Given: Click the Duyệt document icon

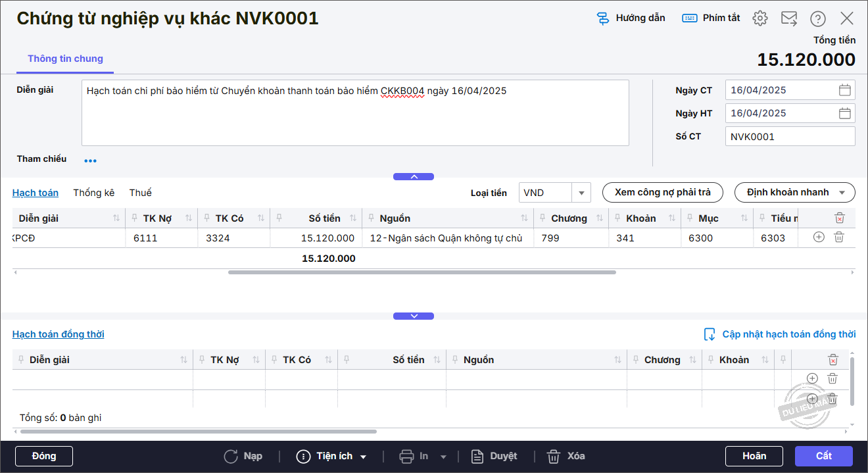Looking at the screenshot, I should pos(477,456).
